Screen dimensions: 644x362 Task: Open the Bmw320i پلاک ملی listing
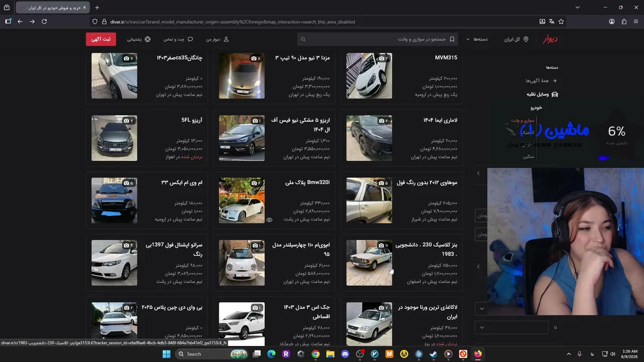275,201
